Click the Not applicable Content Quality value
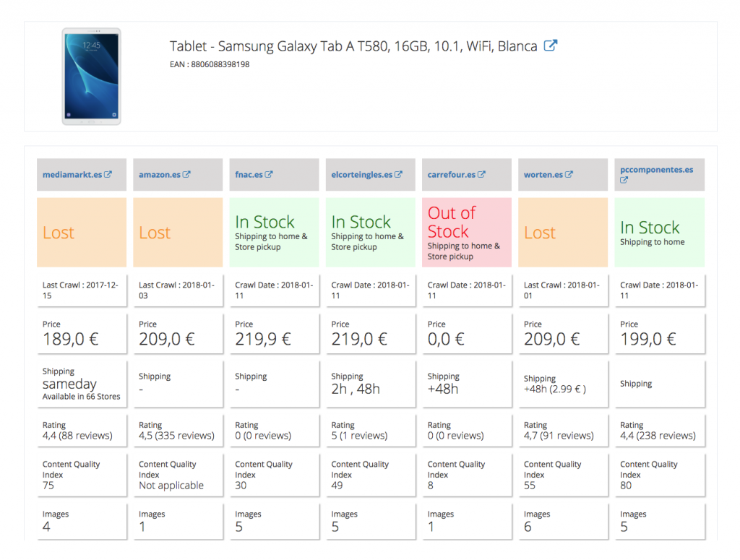Image resolution: width=740 pixels, height=560 pixels. click(x=171, y=486)
